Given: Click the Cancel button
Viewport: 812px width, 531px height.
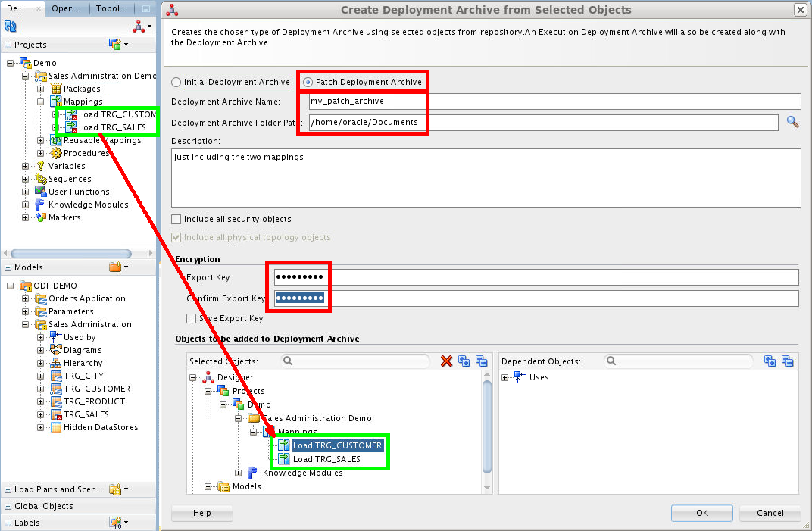Looking at the screenshot, I should click(770, 513).
